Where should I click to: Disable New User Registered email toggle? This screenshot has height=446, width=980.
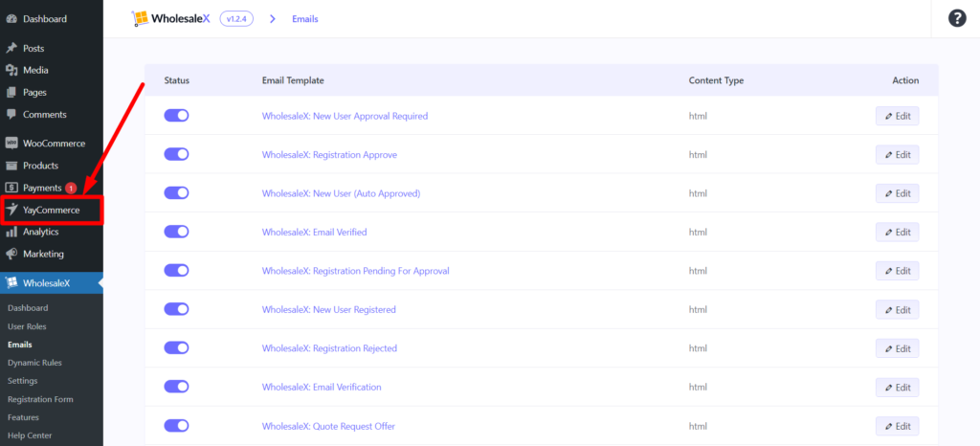[x=176, y=309]
